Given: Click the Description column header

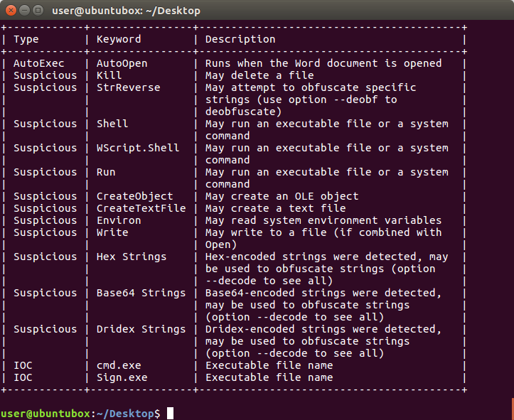Looking at the screenshot, I should tap(240, 39).
